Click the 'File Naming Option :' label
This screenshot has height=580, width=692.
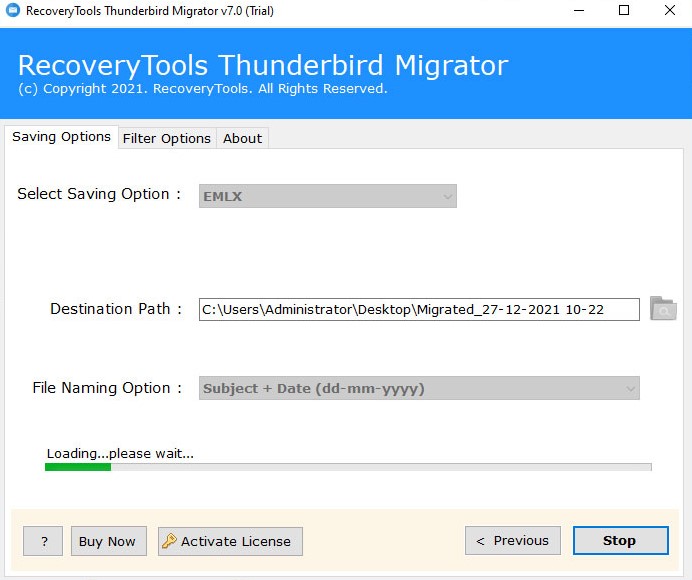107,388
